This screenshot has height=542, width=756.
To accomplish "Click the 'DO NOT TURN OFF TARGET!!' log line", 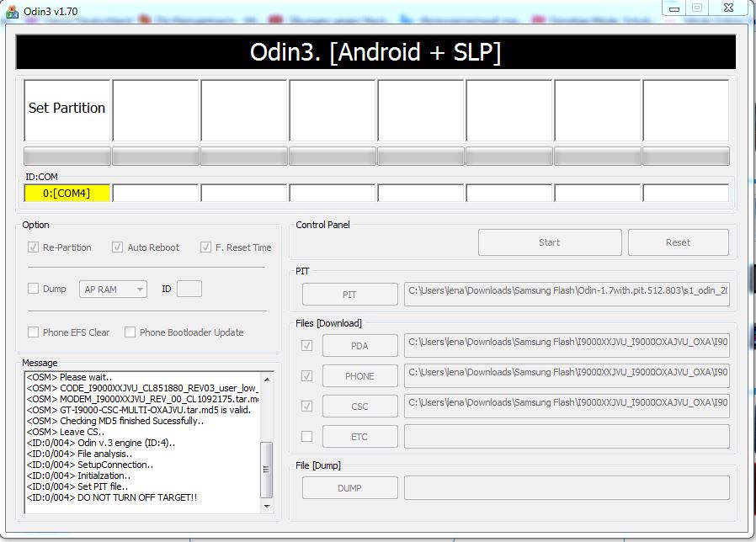I will point(112,497).
